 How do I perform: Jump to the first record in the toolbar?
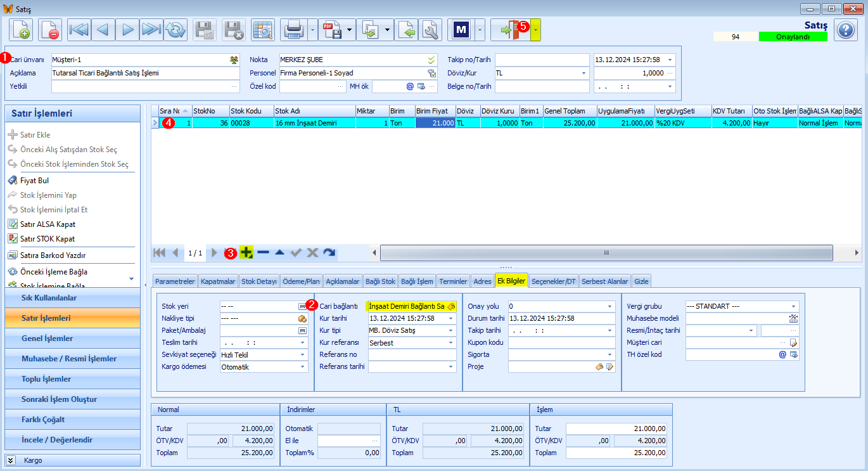pos(79,30)
